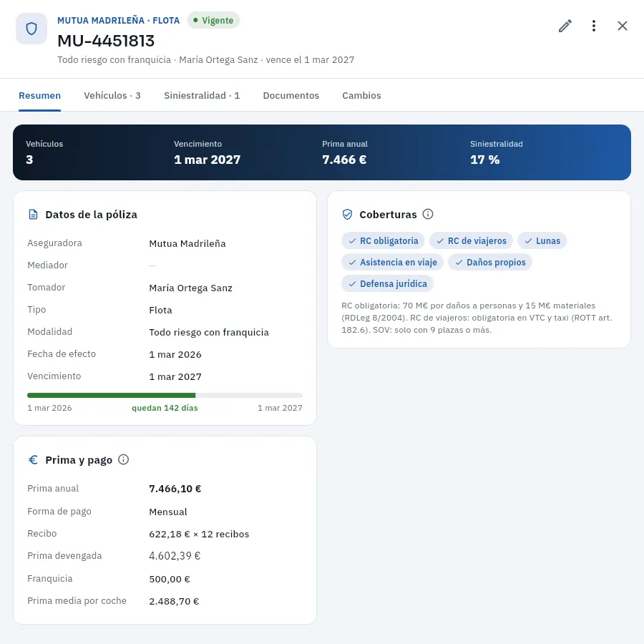Screen dimensions: 644x644
Task: Click the Vigente status badge
Action: coord(213,20)
